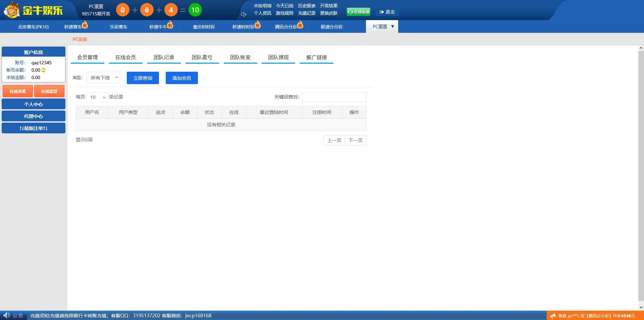
Task: Open the 所有下线 type dropdown
Action: point(103,77)
